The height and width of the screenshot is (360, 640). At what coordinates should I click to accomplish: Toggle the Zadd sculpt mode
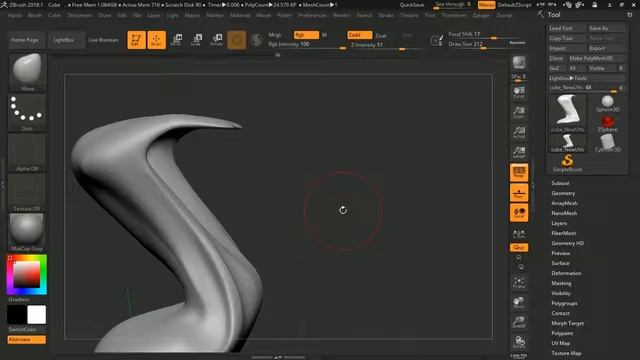click(x=360, y=35)
